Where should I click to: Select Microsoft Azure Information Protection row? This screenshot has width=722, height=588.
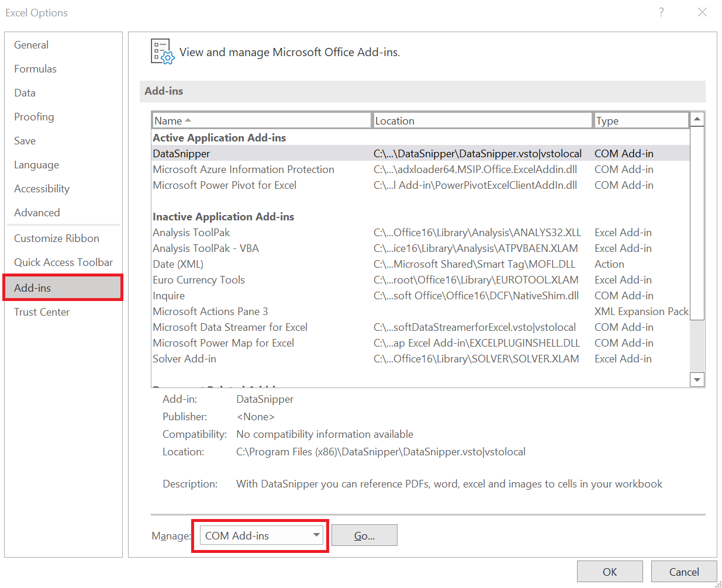pos(420,169)
